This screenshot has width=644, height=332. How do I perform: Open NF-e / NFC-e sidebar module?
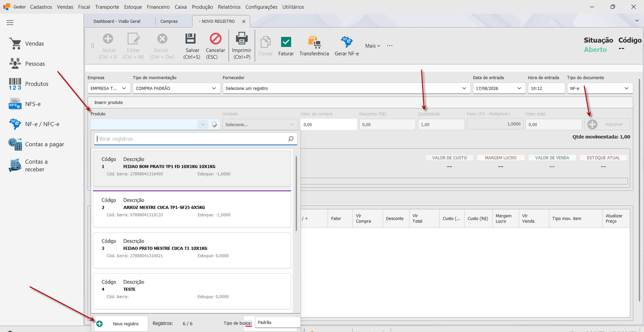[34, 124]
